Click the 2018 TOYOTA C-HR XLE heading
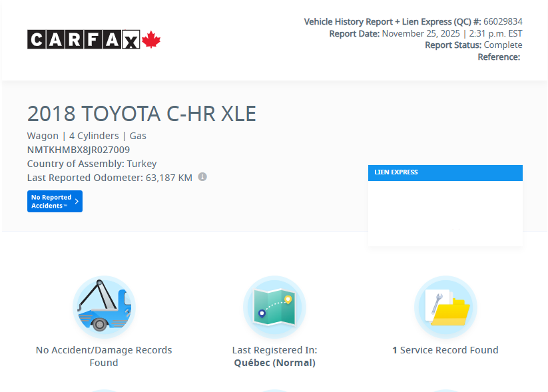 point(141,113)
